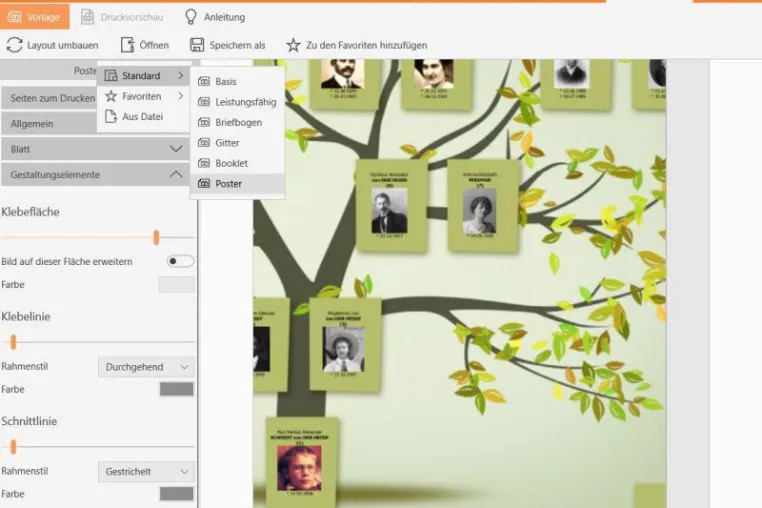Expand the Standard submenu arrow
The width and height of the screenshot is (762, 508).
point(180,76)
